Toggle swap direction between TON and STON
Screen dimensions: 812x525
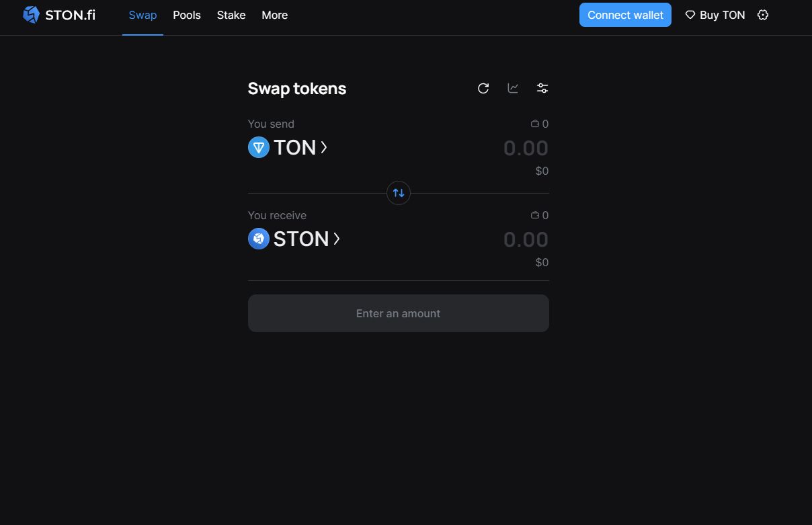(399, 194)
